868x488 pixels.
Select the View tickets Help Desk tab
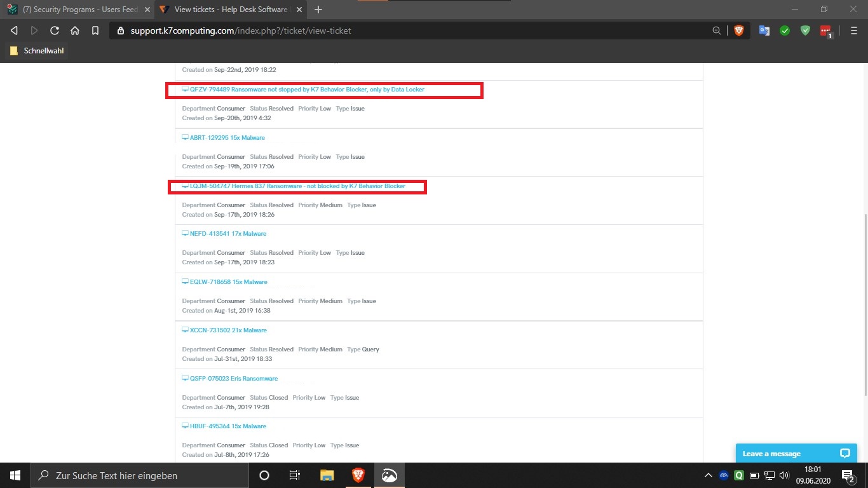tap(231, 10)
